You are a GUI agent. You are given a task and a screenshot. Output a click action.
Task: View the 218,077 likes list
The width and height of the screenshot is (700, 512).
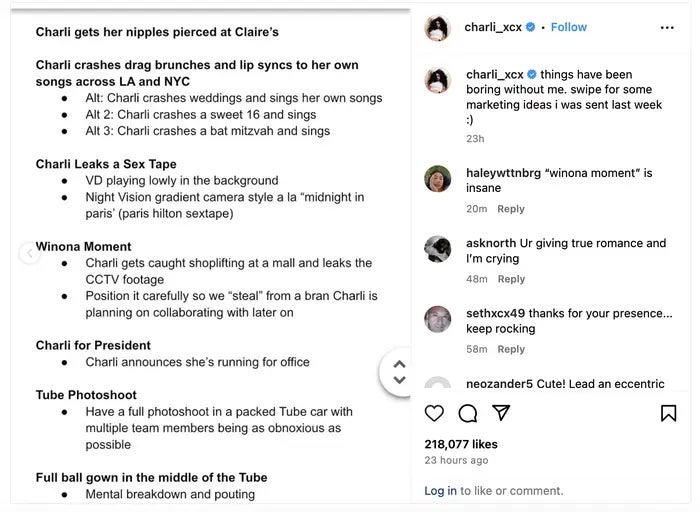coord(460,444)
